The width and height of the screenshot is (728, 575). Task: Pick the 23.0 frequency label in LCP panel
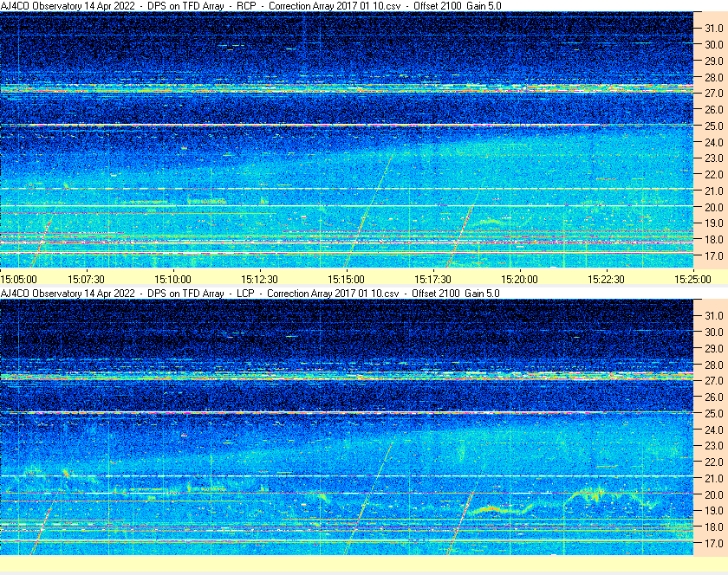coord(714,445)
